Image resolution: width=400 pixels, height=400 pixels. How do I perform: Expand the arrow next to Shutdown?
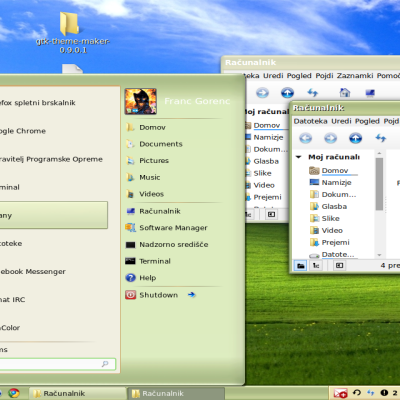pos(191,295)
